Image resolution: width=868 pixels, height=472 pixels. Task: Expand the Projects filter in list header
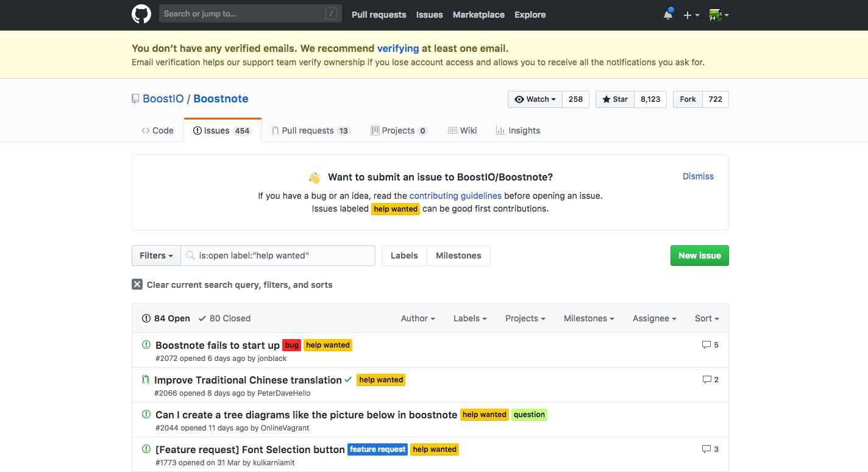pyautogui.click(x=525, y=318)
